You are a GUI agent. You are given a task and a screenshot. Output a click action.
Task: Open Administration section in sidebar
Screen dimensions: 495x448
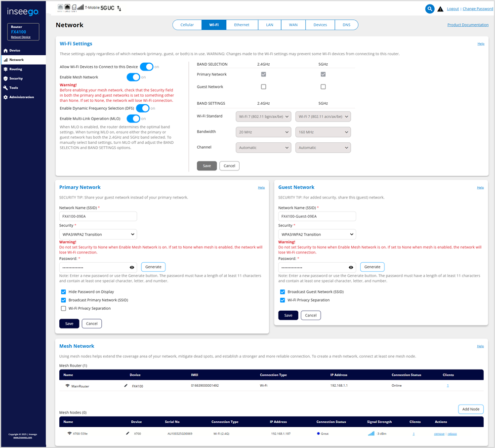21,97
